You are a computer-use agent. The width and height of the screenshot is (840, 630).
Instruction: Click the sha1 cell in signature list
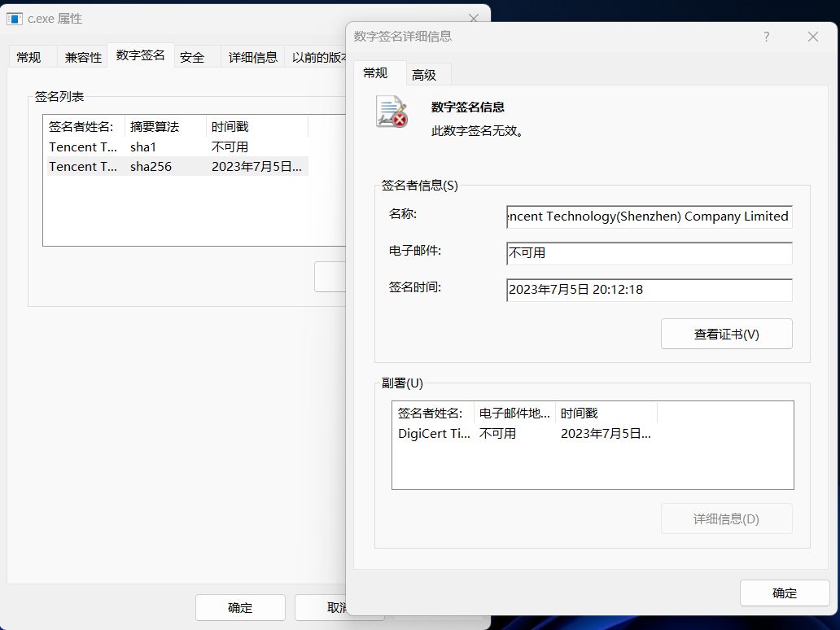[x=143, y=147]
